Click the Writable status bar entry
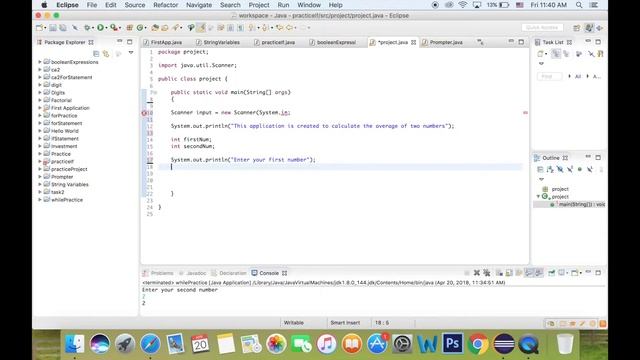Viewport: 640px width, 360px height. [293, 322]
